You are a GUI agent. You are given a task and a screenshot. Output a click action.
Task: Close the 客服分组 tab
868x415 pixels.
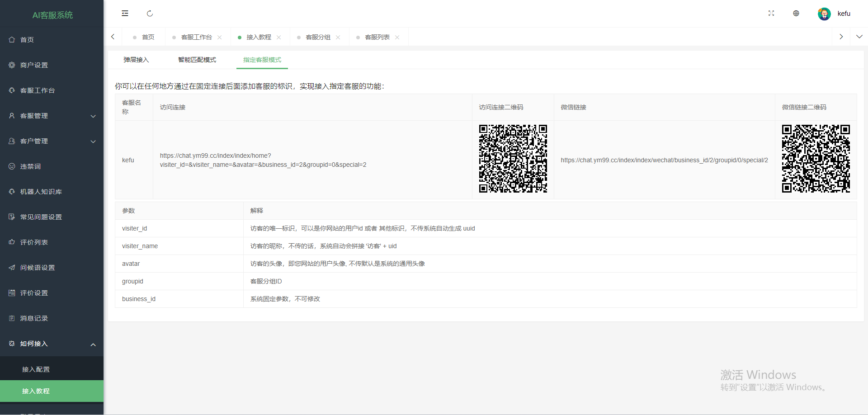[x=338, y=38]
